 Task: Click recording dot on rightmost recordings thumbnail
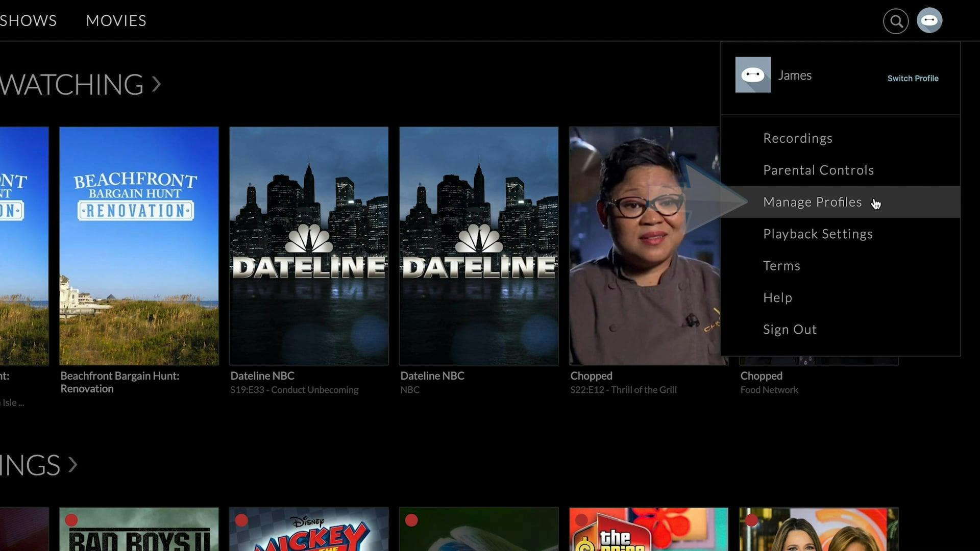[x=751, y=520]
